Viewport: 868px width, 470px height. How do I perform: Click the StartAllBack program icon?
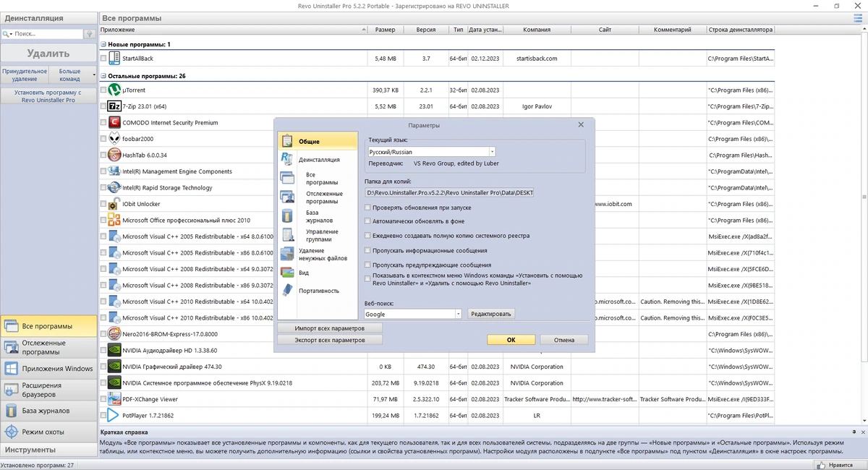pyautogui.click(x=114, y=58)
